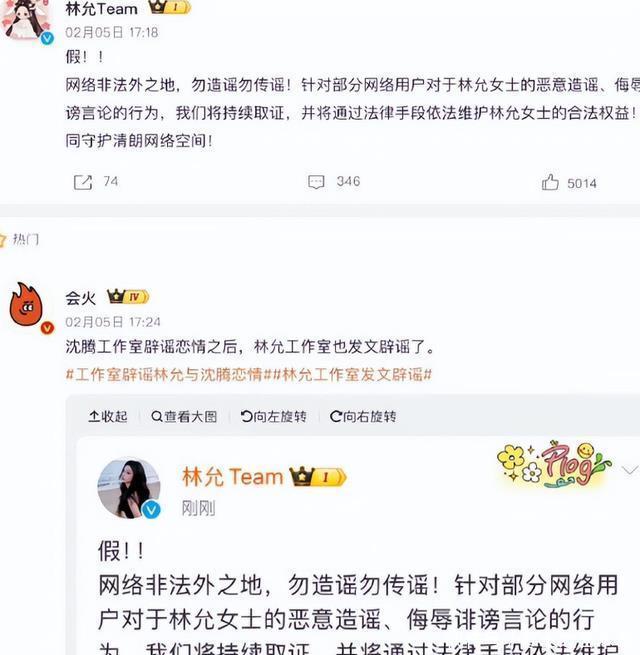
Task: Open hashtag #工作室辟谣林允与沈腾恋情#
Action: point(166,374)
